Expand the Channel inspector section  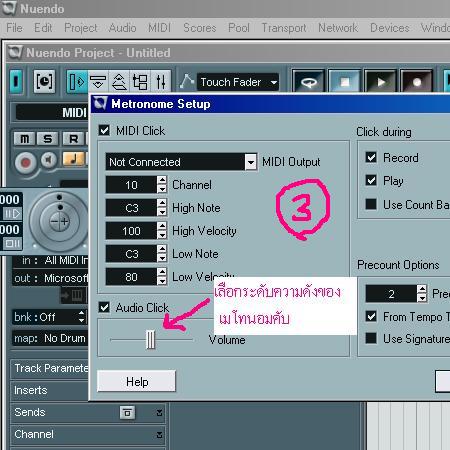tap(159, 435)
